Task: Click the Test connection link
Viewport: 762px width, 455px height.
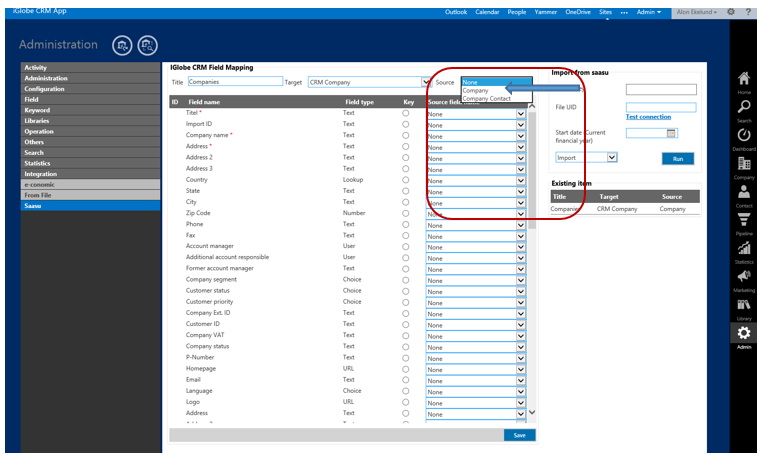Action: pyautogui.click(x=648, y=117)
